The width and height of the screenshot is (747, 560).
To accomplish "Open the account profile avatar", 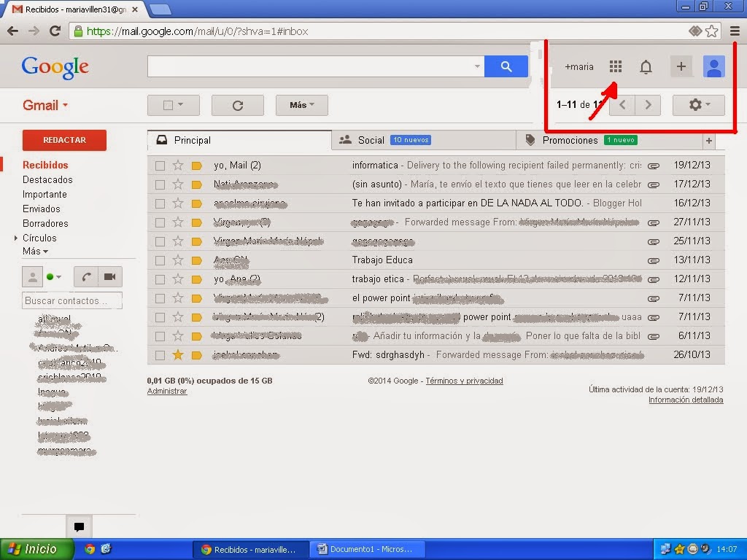I will coord(713,66).
